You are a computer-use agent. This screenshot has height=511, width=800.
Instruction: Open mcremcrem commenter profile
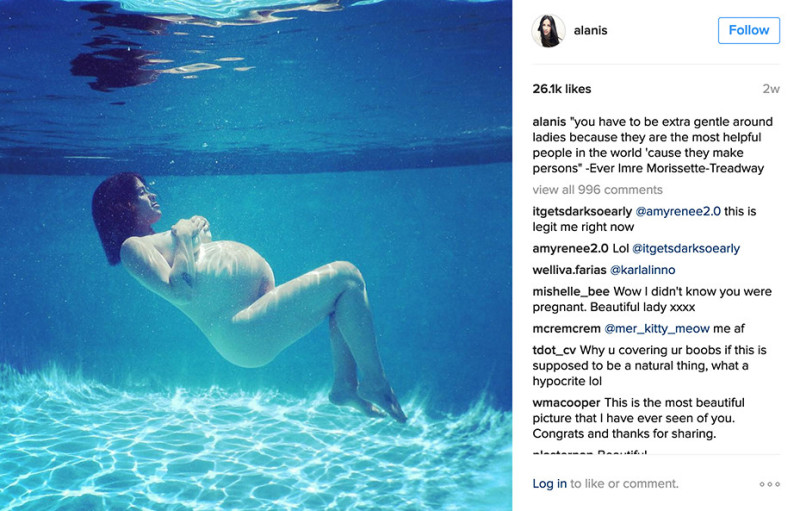[x=566, y=328]
